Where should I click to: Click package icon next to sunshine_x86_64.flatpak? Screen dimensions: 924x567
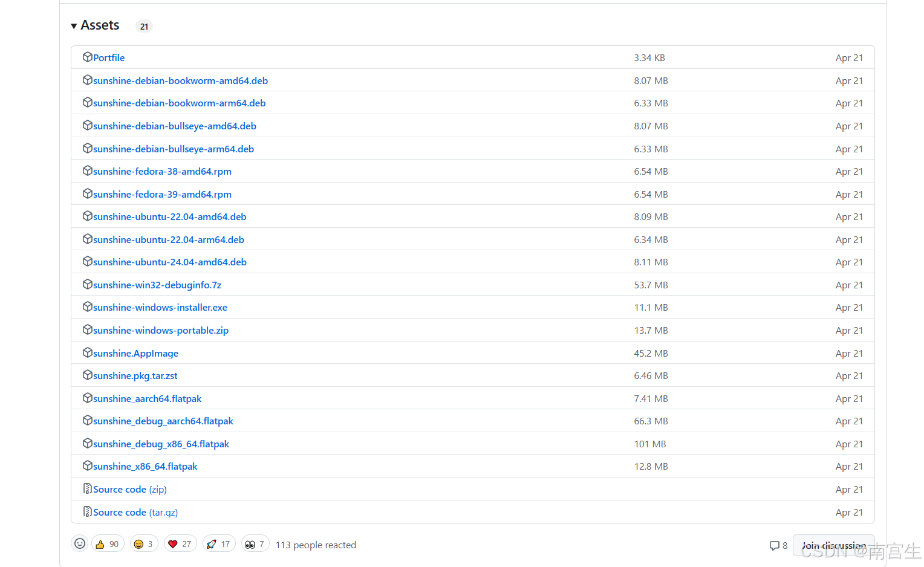[x=88, y=465]
